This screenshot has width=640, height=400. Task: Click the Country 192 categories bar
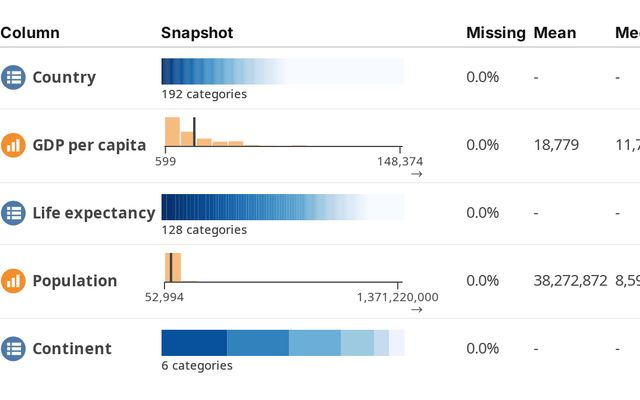coord(282,71)
